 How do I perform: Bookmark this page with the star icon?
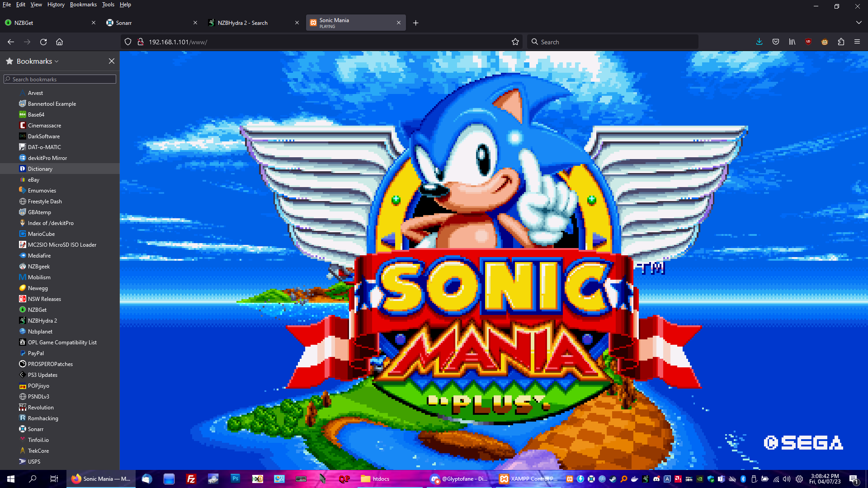515,42
